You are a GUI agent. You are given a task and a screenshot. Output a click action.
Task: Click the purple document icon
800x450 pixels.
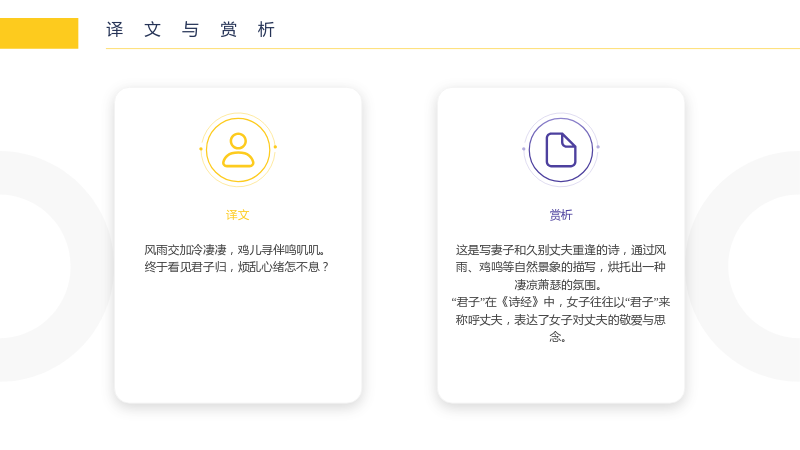click(561, 150)
